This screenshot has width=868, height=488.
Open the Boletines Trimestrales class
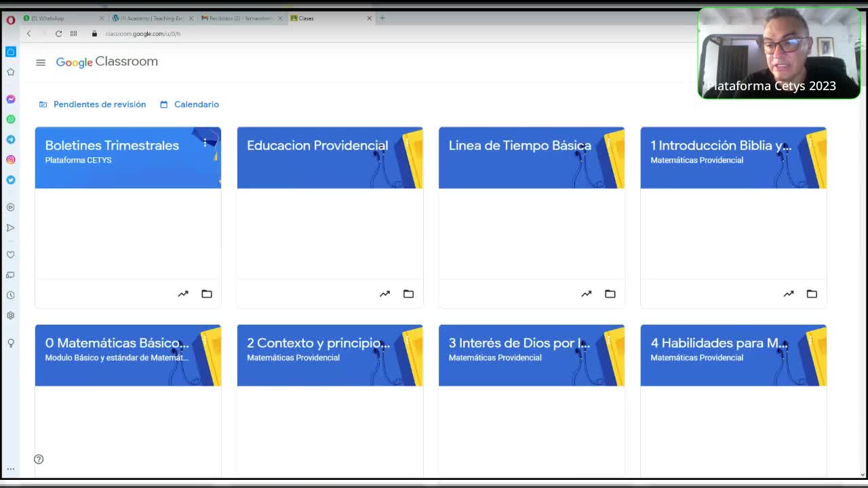[x=112, y=145]
